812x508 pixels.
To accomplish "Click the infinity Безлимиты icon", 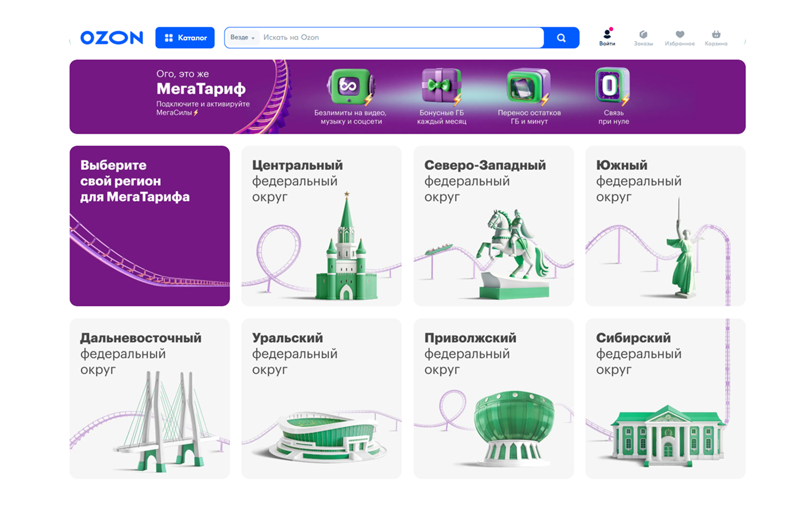I will coord(350,87).
